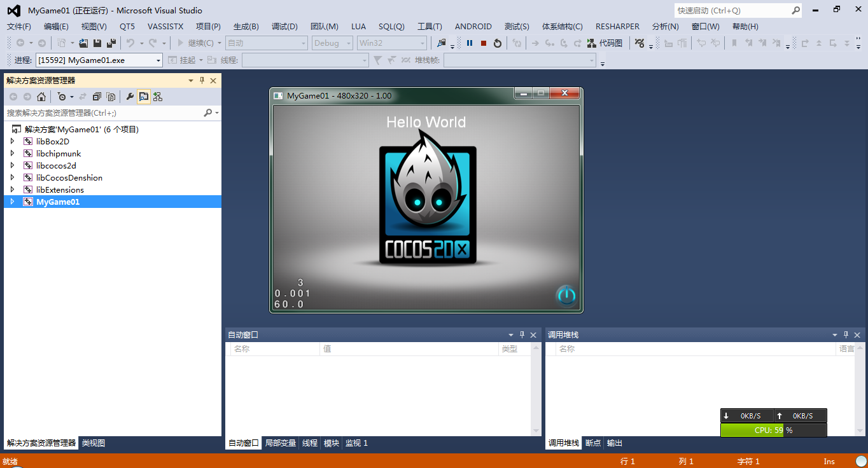Switch to the 模块 tab

pos(332,443)
